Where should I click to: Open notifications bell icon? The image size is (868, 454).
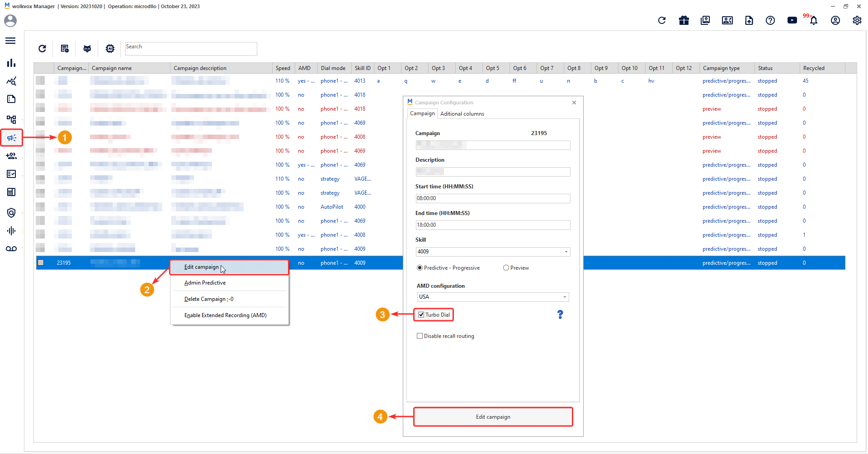tap(814, 20)
